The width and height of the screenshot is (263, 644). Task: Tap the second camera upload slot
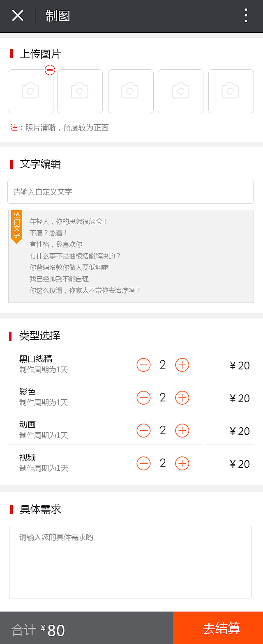[80, 91]
